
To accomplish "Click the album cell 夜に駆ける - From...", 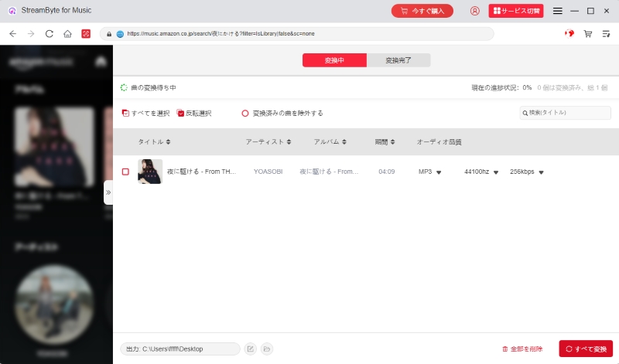I will (x=329, y=172).
